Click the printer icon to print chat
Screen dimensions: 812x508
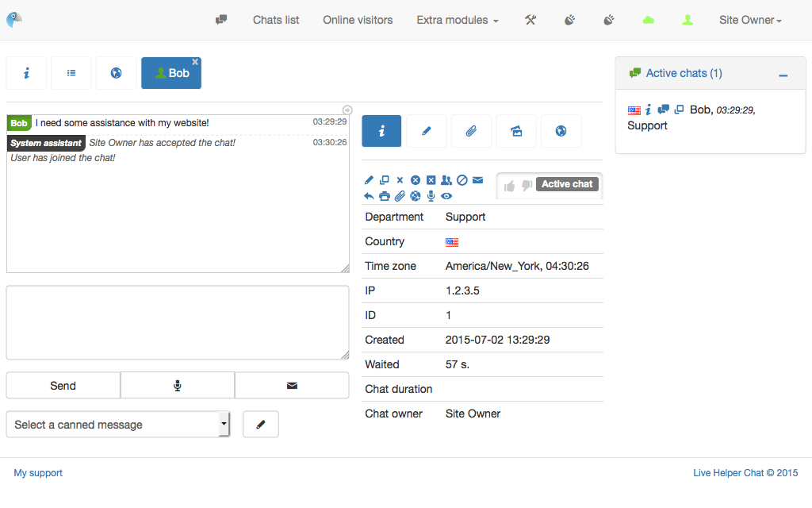[x=385, y=196]
